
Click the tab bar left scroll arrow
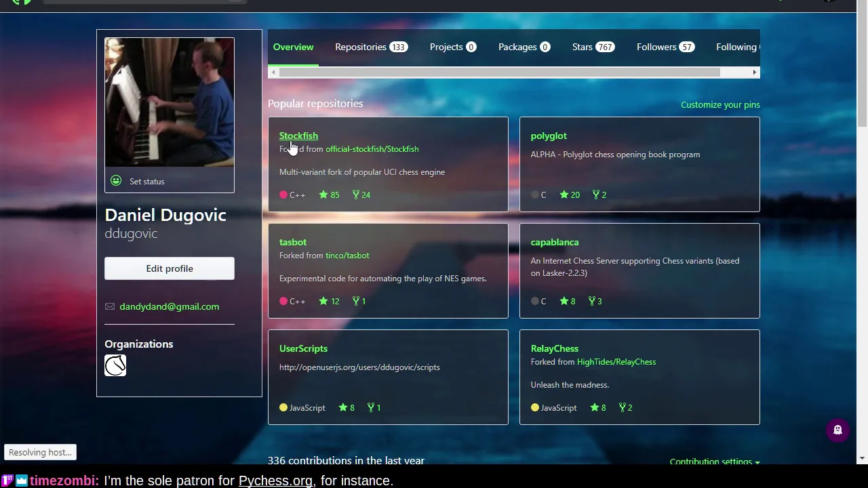pyautogui.click(x=273, y=72)
